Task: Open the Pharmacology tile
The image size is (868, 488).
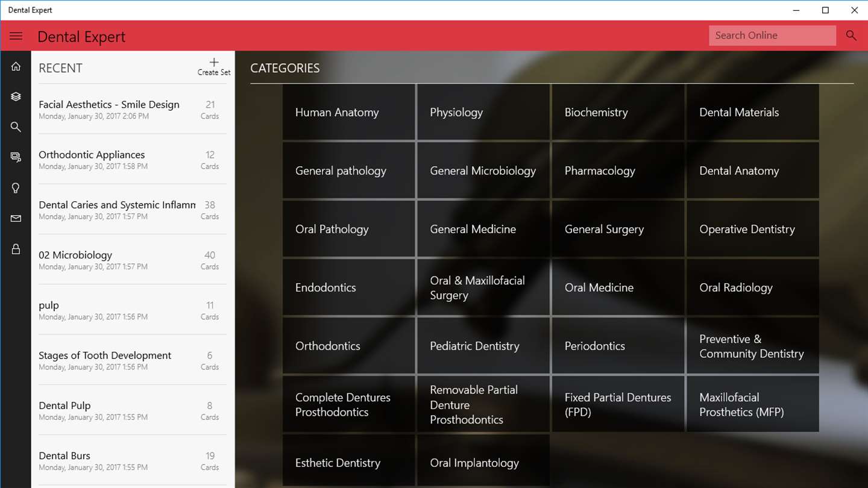Action: 618,170
